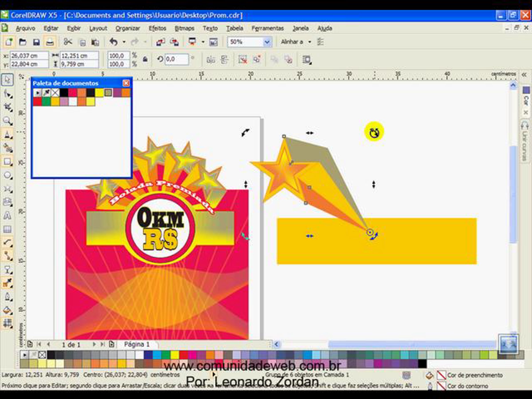Jump to the first page
Image resolution: width=532 pixels, height=399 pixels.
point(39,344)
